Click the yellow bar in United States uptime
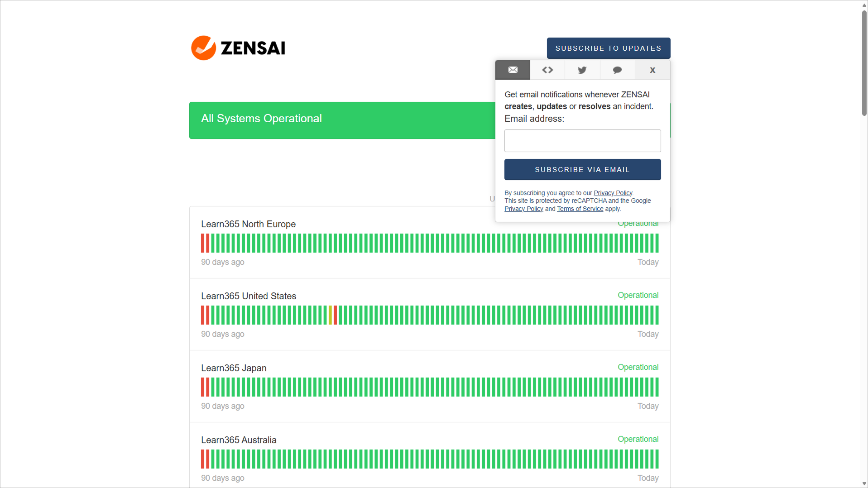The width and height of the screenshot is (868, 488). [x=331, y=315]
